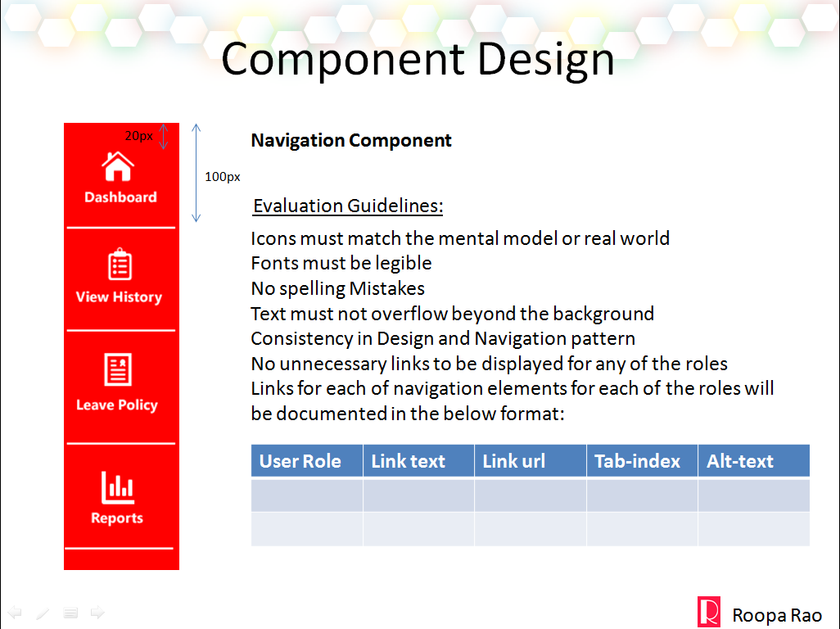Open the Reports label
This screenshot has width=840, height=629.
[x=117, y=518]
